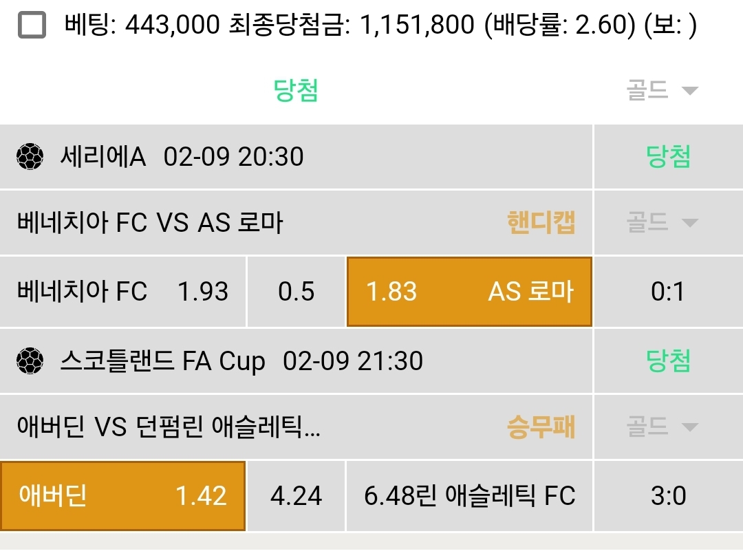Image resolution: width=743 pixels, height=560 pixels.
Task: Click the 당첨 status in the 세리에A row
Action: click(x=668, y=157)
